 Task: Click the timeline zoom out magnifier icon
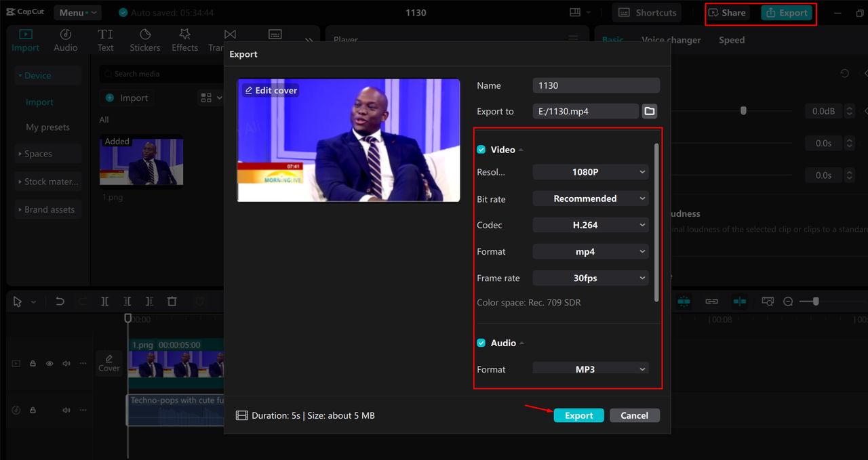coord(788,301)
